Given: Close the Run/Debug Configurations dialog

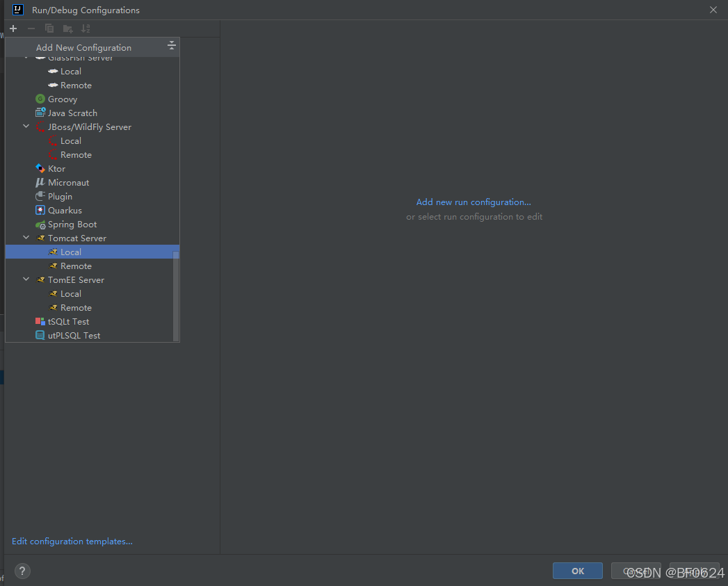Looking at the screenshot, I should pos(713,10).
